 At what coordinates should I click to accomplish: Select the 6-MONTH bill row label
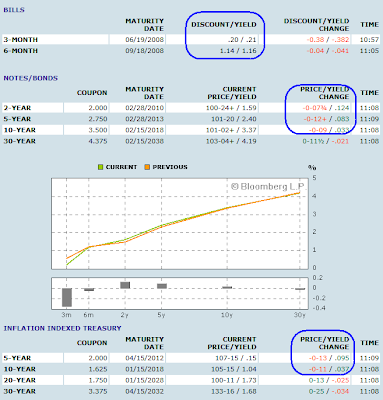[21, 51]
